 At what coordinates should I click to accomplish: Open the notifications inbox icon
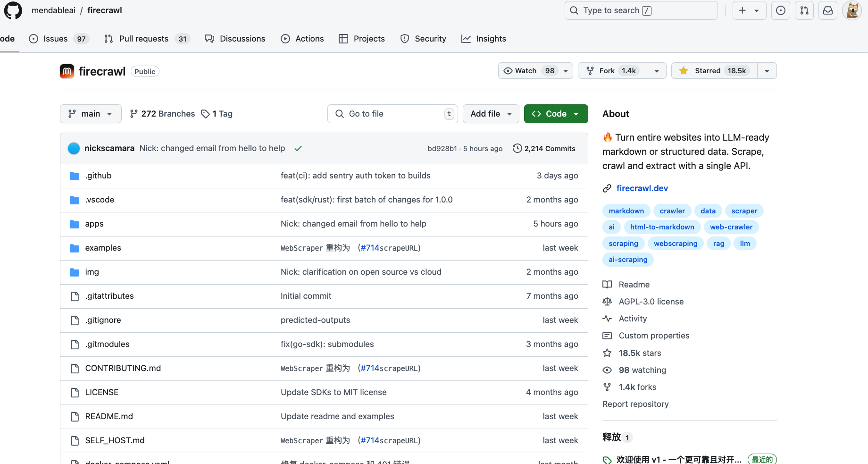(828, 10)
